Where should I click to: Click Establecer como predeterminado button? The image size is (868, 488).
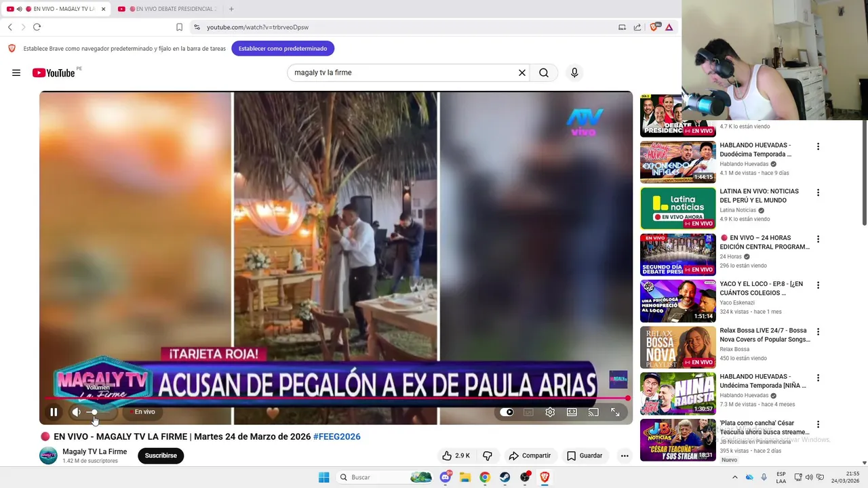[x=283, y=48]
